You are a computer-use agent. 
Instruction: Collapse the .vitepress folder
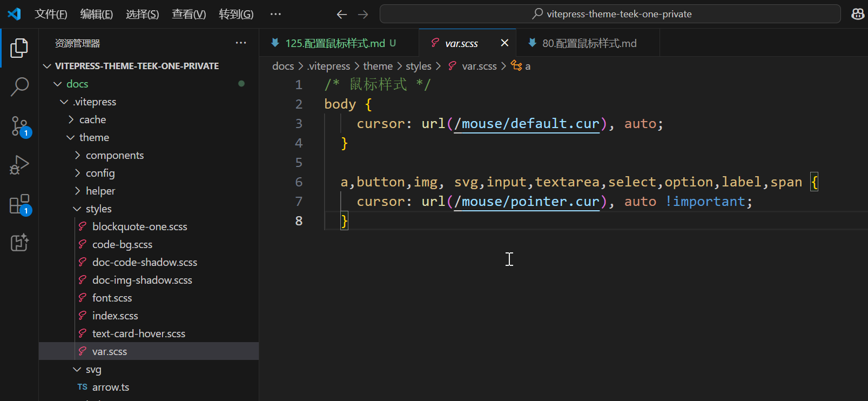[x=149, y=102]
